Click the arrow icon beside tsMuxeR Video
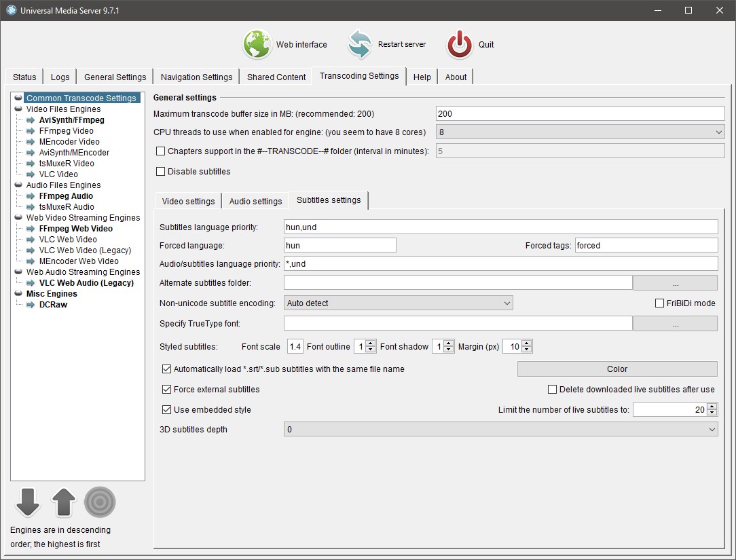Screen dimensions: 736x560 [x=31, y=164]
